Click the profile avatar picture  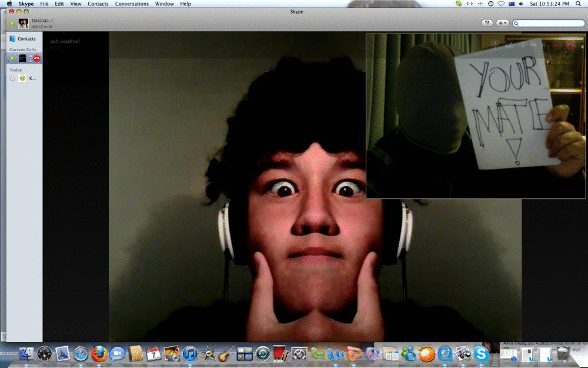click(x=23, y=23)
